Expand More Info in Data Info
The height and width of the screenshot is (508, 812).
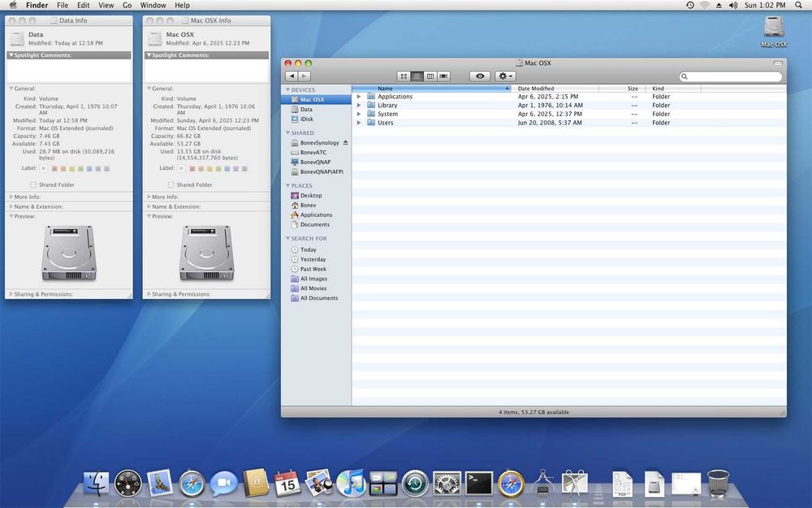click(x=11, y=197)
